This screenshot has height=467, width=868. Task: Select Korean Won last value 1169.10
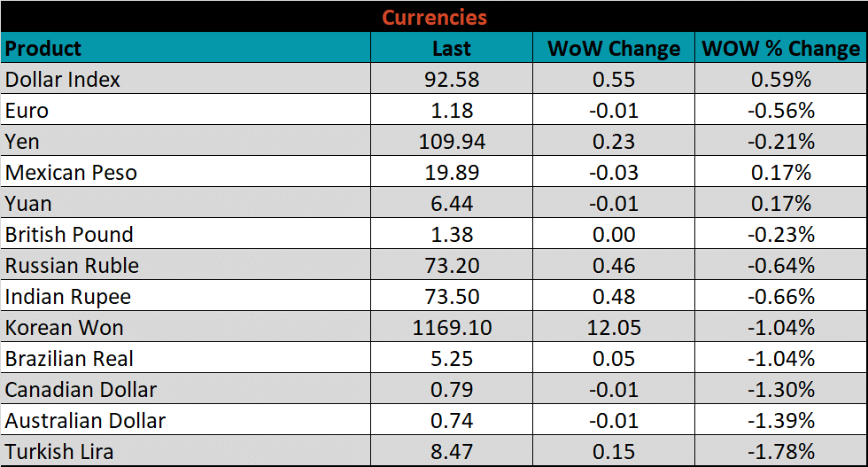(452, 328)
